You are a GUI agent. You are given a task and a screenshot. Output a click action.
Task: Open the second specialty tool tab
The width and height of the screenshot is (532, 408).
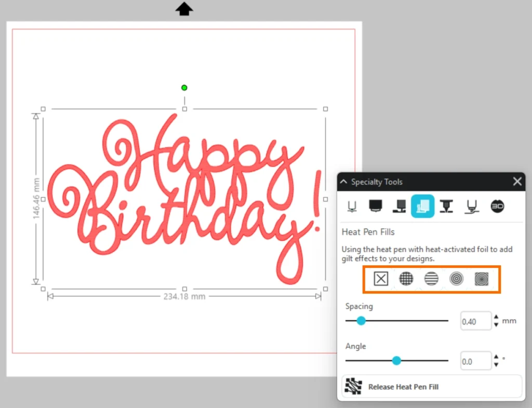point(375,206)
